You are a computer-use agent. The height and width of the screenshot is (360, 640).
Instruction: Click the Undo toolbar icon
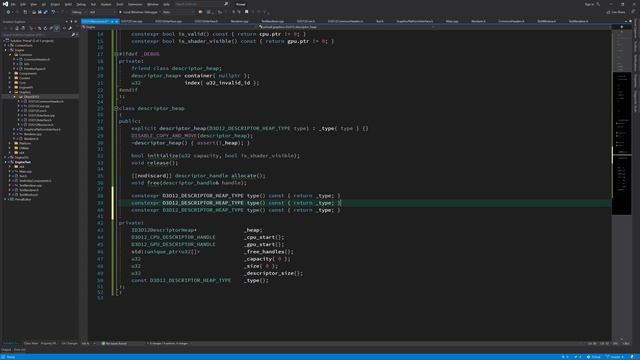coord(53,12)
